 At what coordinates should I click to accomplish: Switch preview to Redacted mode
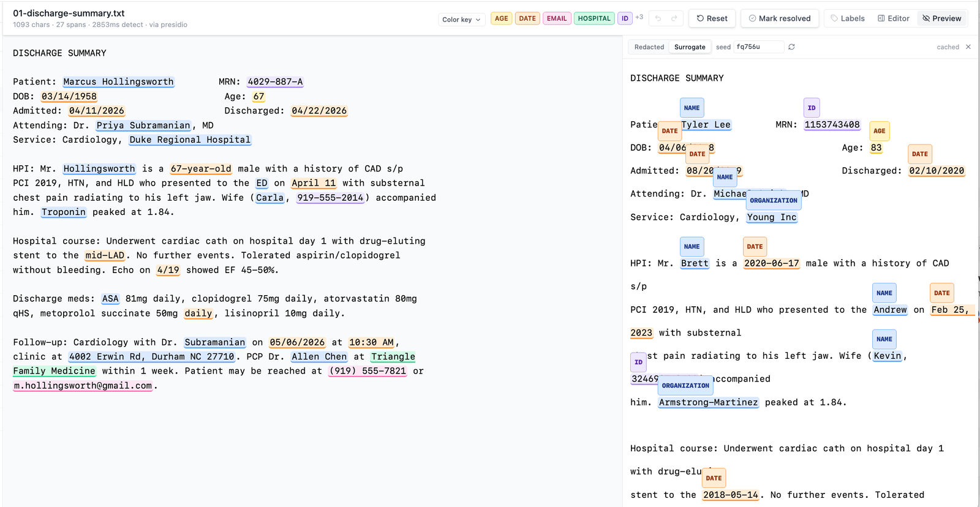tap(649, 47)
